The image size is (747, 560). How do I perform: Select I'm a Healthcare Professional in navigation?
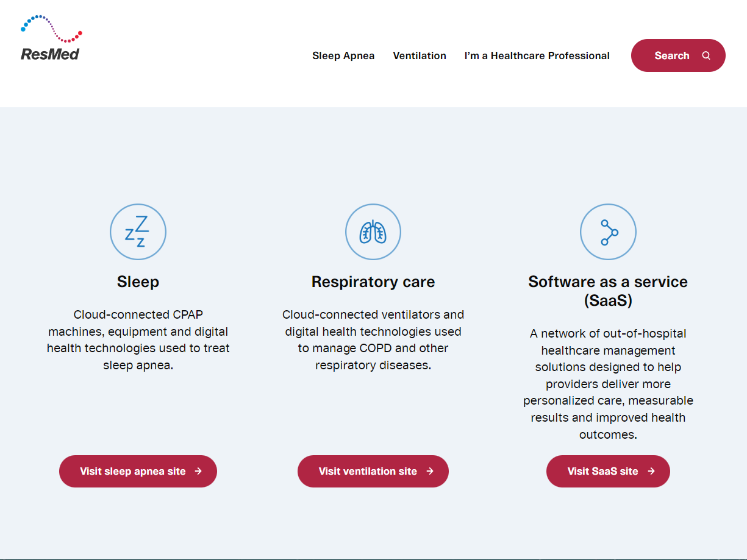(x=537, y=55)
